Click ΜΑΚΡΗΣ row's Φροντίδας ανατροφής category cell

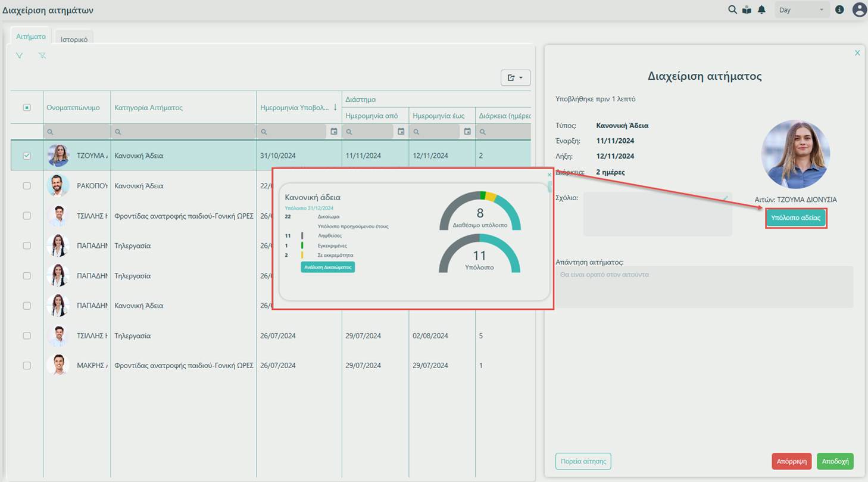coord(184,365)
